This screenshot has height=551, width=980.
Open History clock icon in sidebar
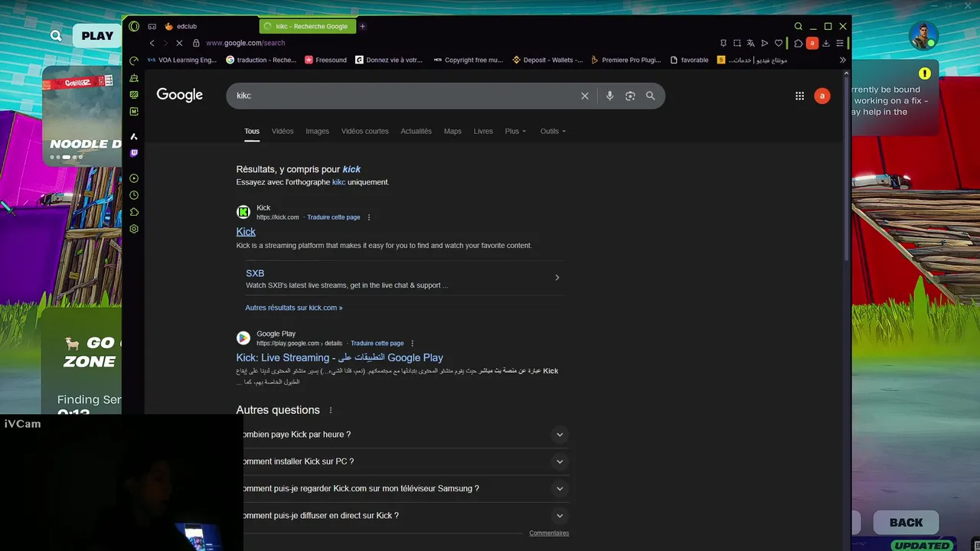134,195
